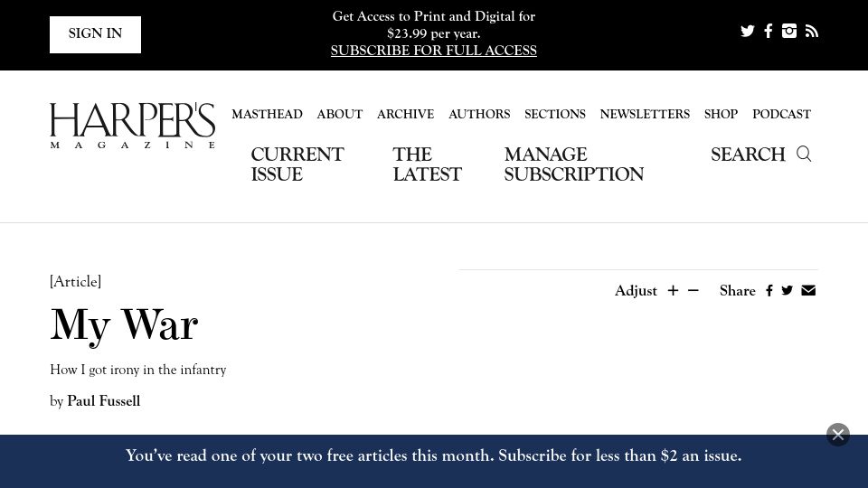
Task: Share article on Twitter
Action: [788, 290]
